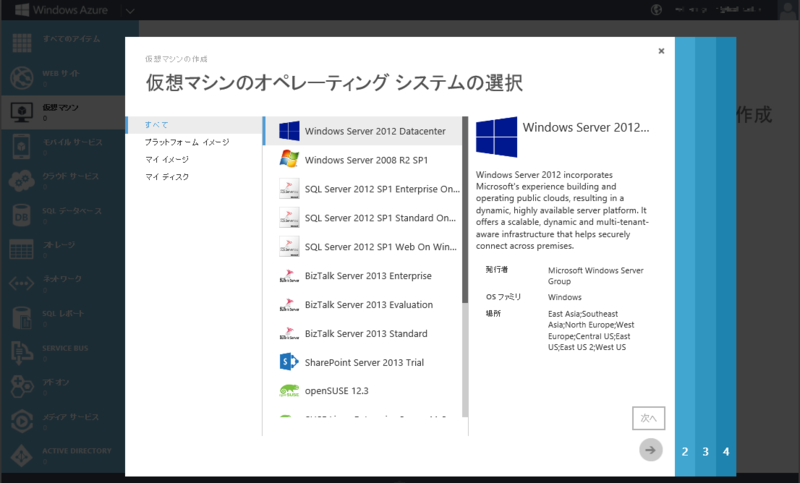The width and height of the screenshot is (800, 483).
Task: Go to wizard step 3
Action: coord(705,451)
